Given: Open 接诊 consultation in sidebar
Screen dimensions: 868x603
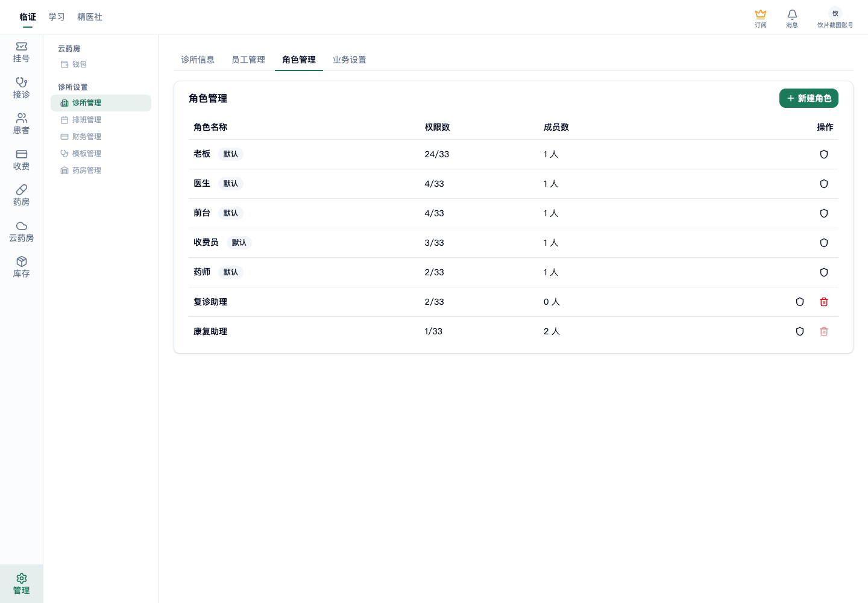Looking at the screenshot, I should point(21,88).
